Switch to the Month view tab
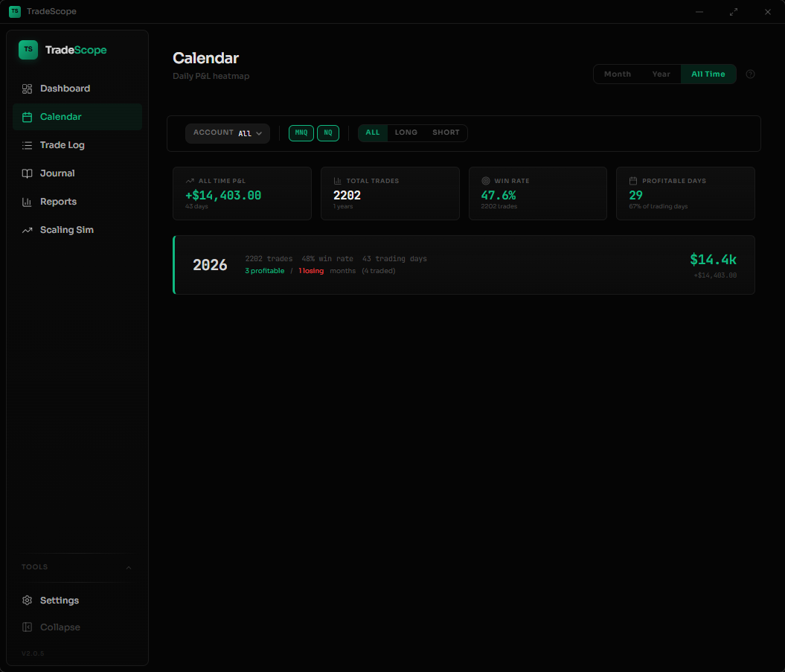 (617, 74)
